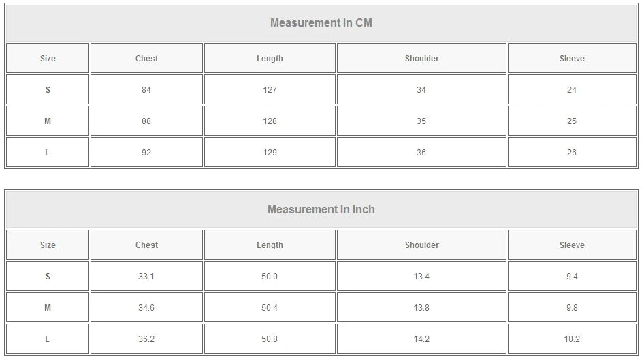
Task: Click the length value 129 cell
Action: pos(270,153)
